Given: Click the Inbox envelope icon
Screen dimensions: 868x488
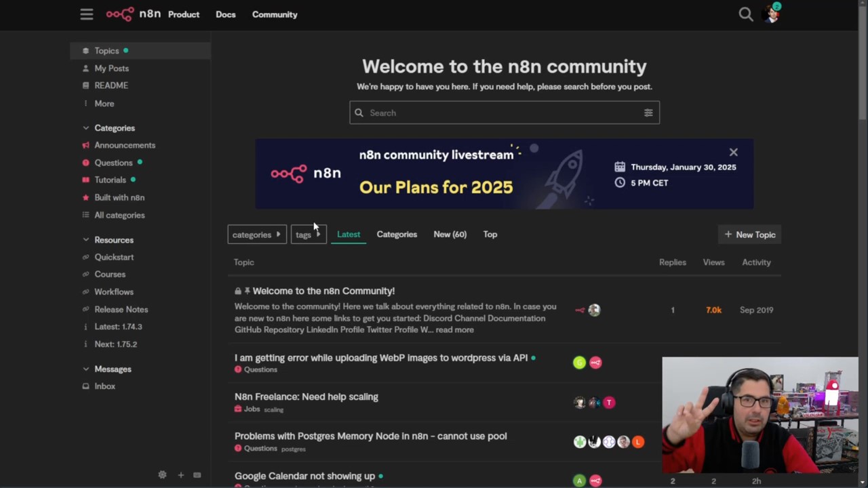Looking at the screenshot, I should click(85, 386).
